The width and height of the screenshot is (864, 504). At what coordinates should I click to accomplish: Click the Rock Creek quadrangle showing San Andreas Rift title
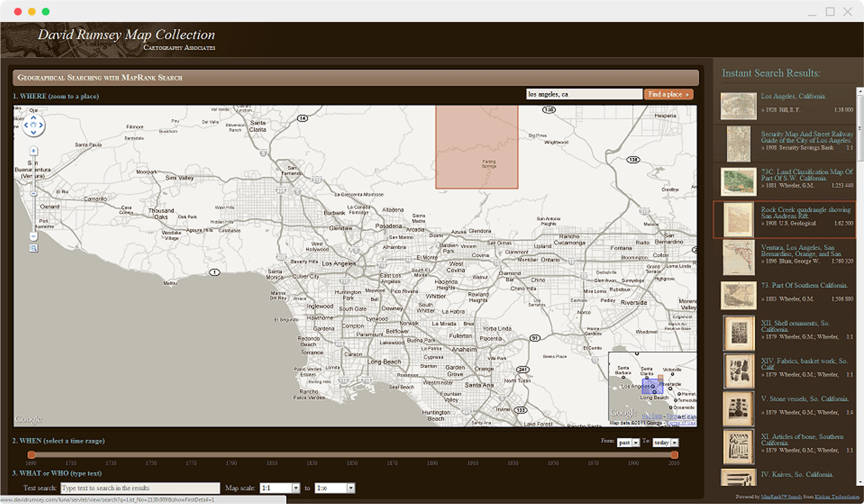[x=806, y=213]
